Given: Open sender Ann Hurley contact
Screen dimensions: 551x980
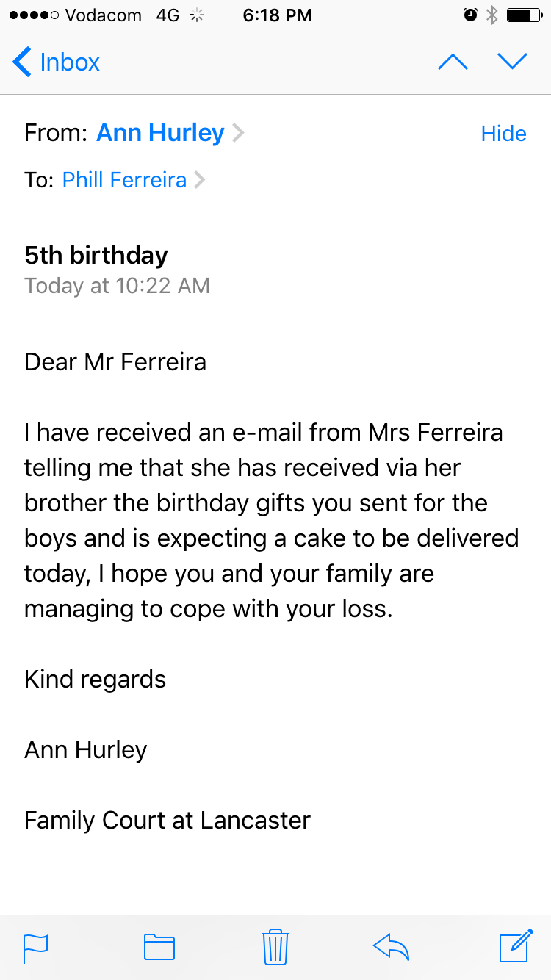Looking at the screenshot, I should point(160,133).
